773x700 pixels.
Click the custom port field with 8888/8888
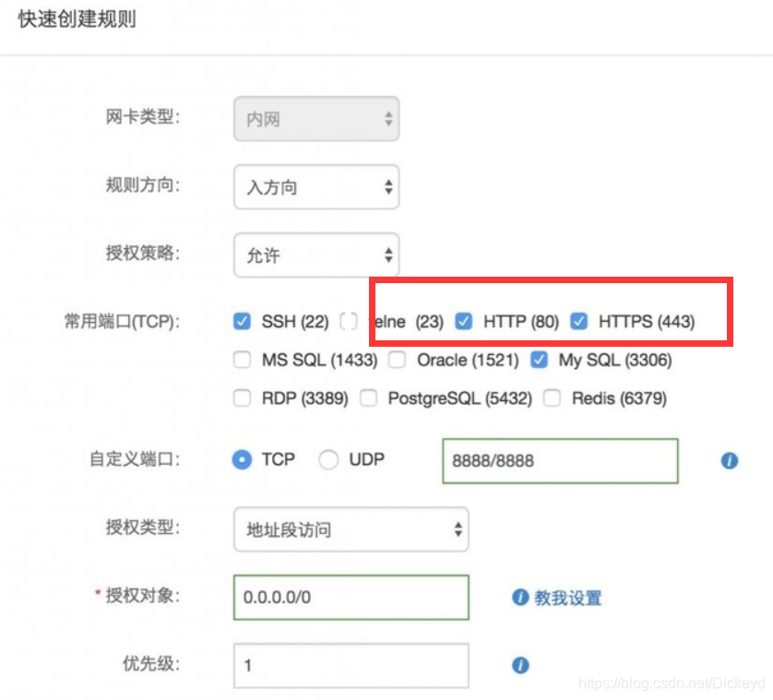pos(560,461)
